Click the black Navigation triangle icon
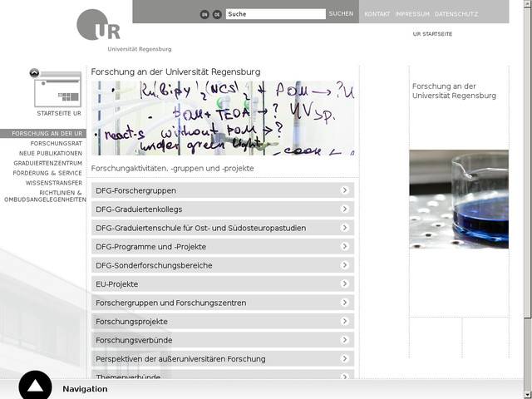 tap(35, 386)
